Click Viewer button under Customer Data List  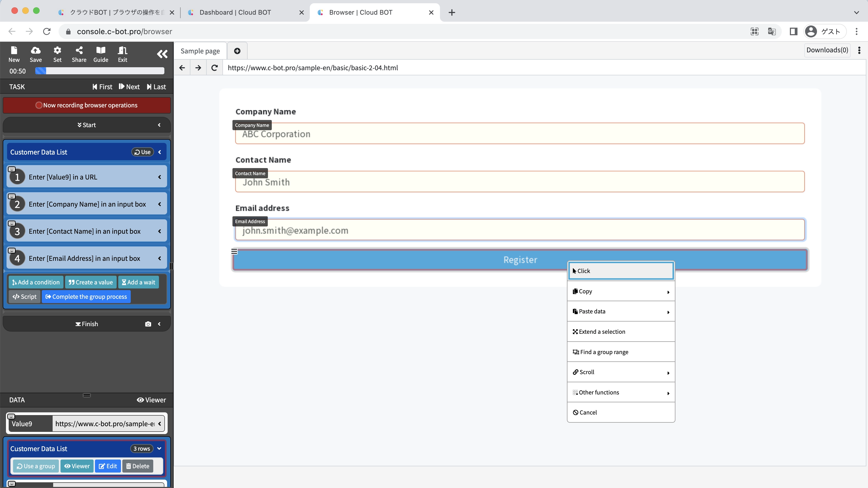click(77, 466)
